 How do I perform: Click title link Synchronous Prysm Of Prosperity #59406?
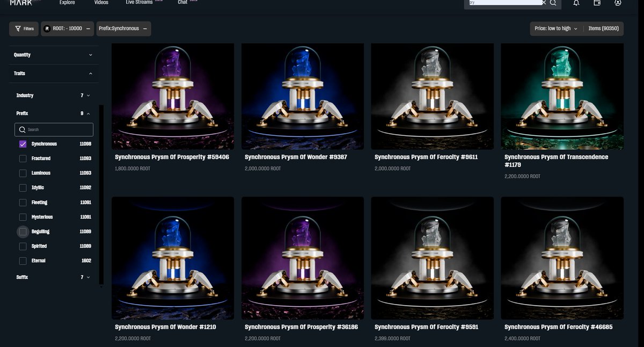point(172,157)
